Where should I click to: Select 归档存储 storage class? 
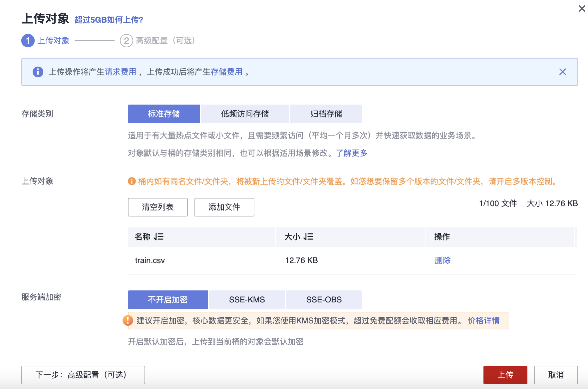point(326,114)
